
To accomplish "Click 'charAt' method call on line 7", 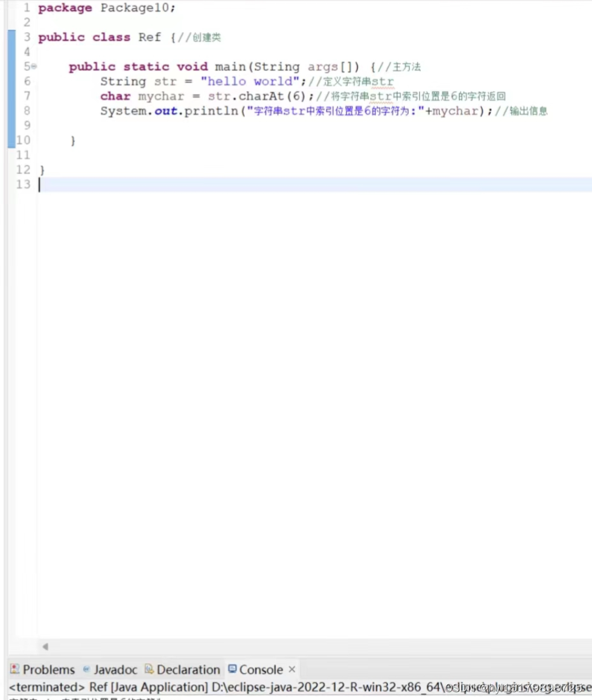I will pos(261,96).
